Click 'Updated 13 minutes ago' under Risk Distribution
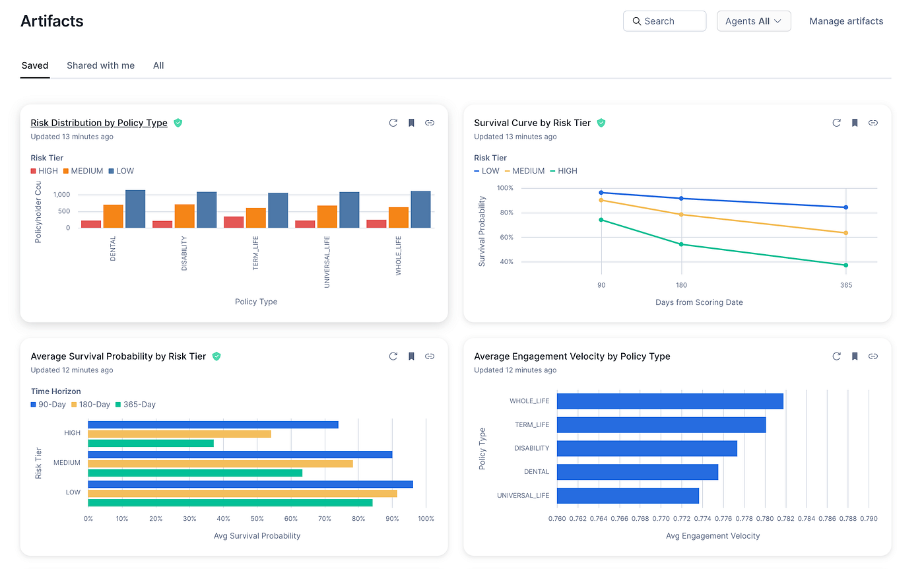Screen dimensions: 924x569 click(72, 137)
